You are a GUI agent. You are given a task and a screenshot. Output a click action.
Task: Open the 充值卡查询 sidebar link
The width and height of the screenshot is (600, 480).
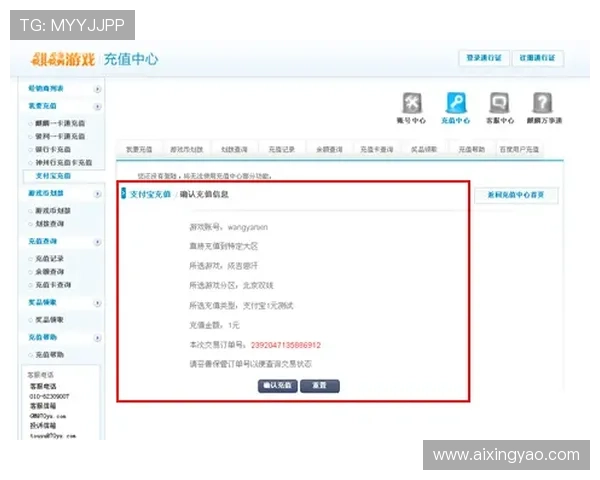[x=53, y=285]
